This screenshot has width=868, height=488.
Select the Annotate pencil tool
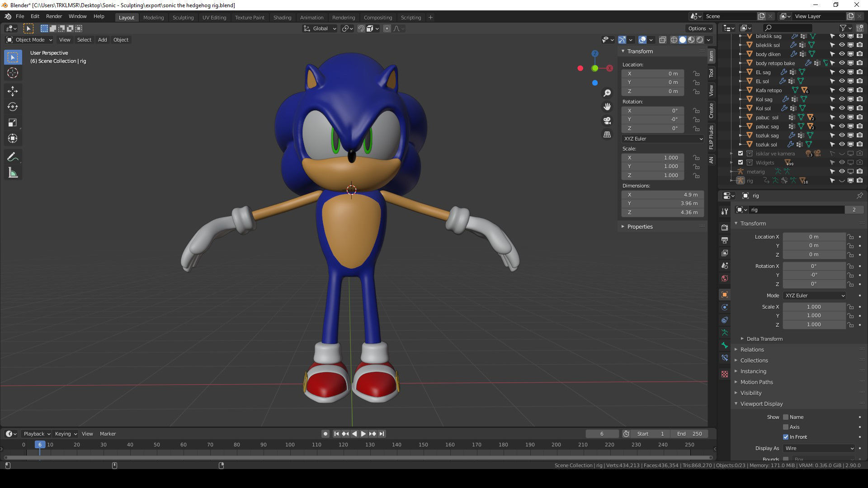pos(12,157)
